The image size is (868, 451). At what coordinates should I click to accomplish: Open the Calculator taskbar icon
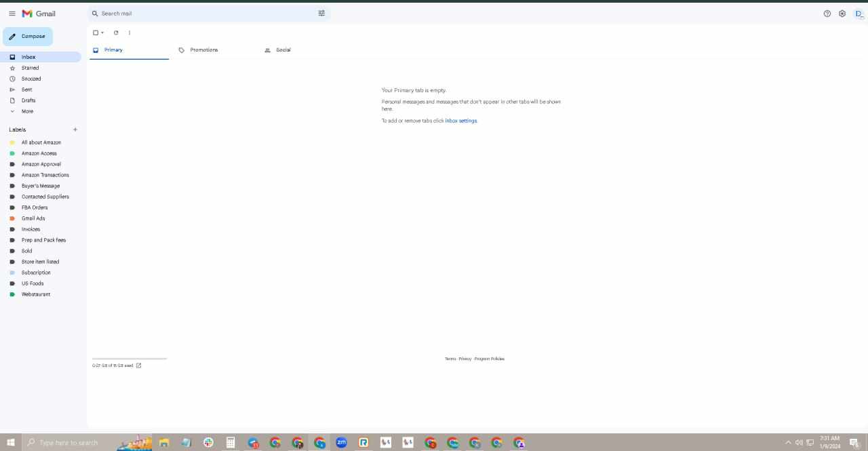click(231, 443)
